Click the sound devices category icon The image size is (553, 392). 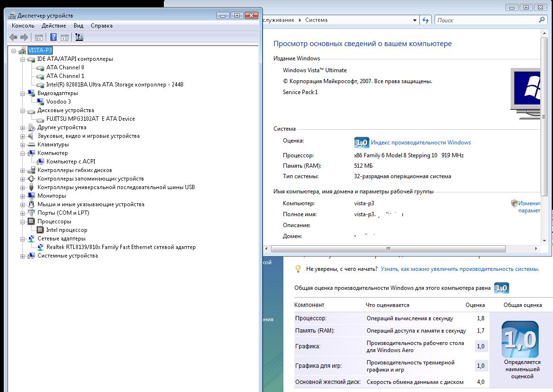(31, 136)
